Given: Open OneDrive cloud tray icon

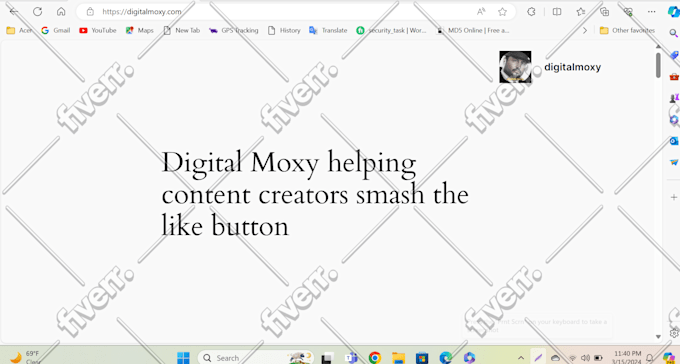Looking at the screenshot, I should pyautogui.click(x=555, y=358).
